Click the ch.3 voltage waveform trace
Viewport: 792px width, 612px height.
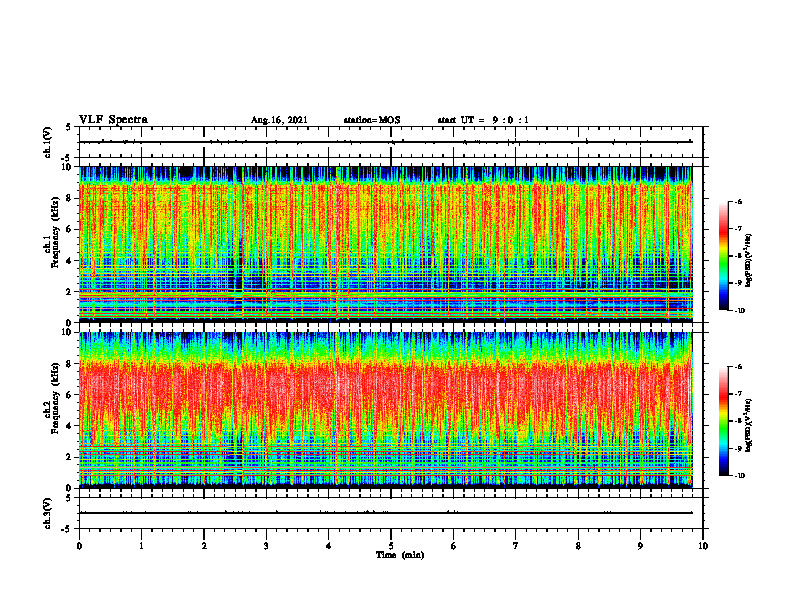pos(386,513)
